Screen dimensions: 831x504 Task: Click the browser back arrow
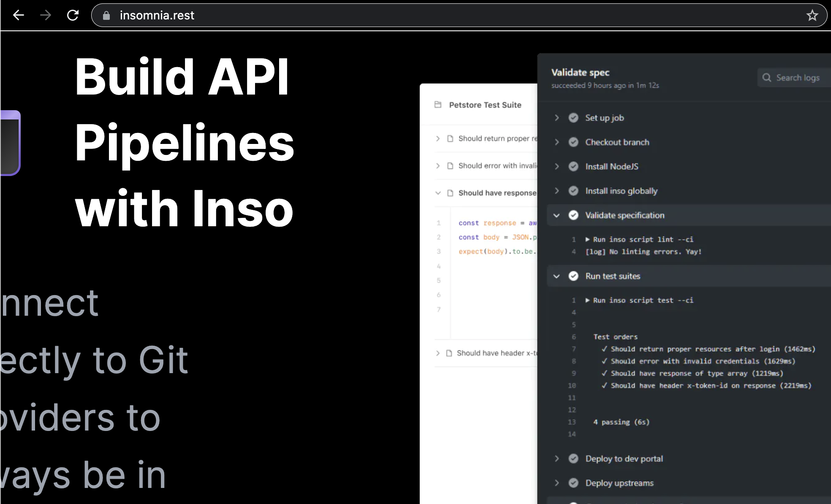pos(19,15)
